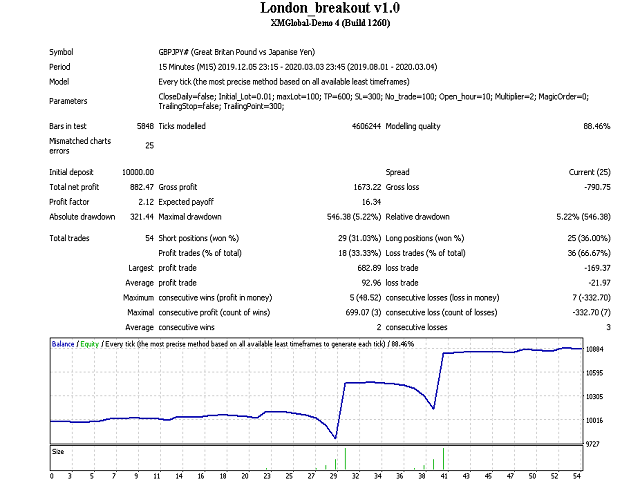Select the loss trades value "36 (66.67%)"
The width and height of the screenshot is (640, 480).
(589, 253)
